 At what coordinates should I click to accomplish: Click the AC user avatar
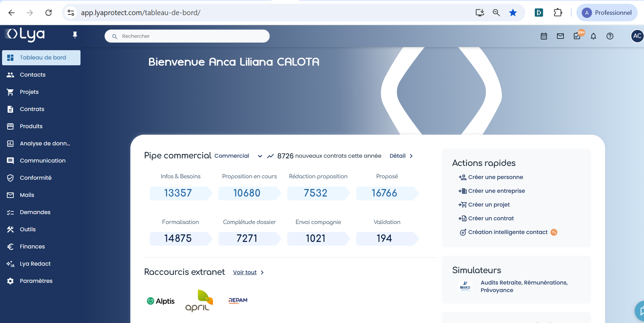[637, 36]
